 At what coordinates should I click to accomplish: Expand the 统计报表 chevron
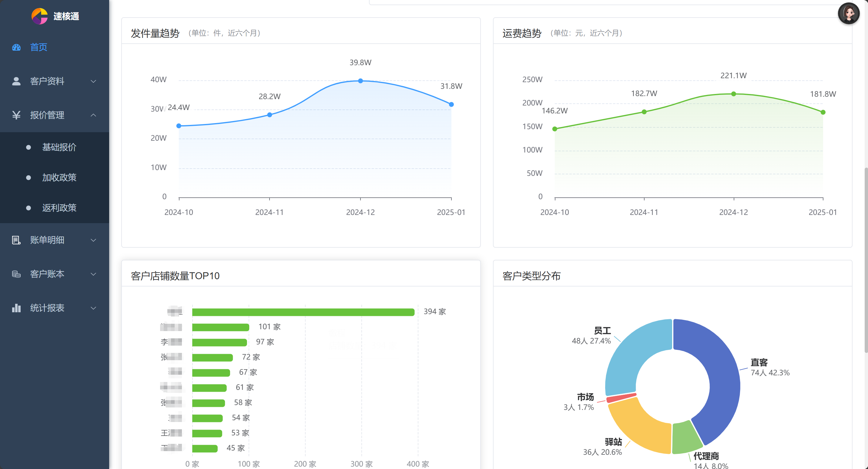[93, 308]
